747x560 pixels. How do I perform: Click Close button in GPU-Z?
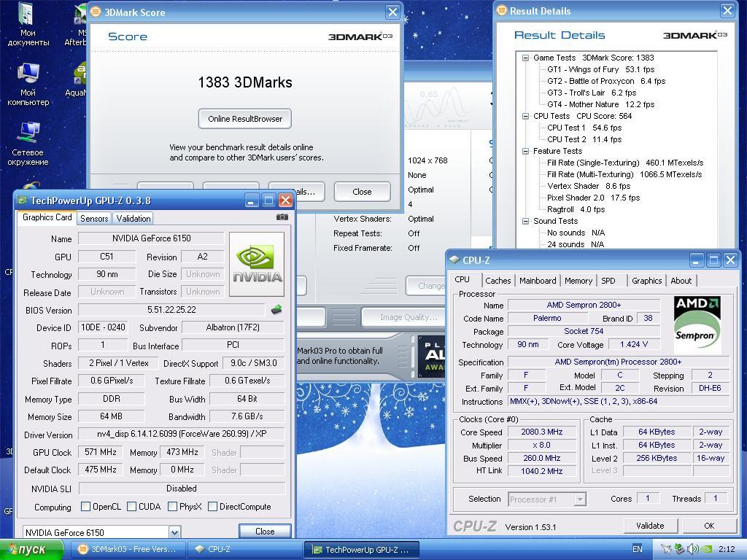click(x=265, y=531)
